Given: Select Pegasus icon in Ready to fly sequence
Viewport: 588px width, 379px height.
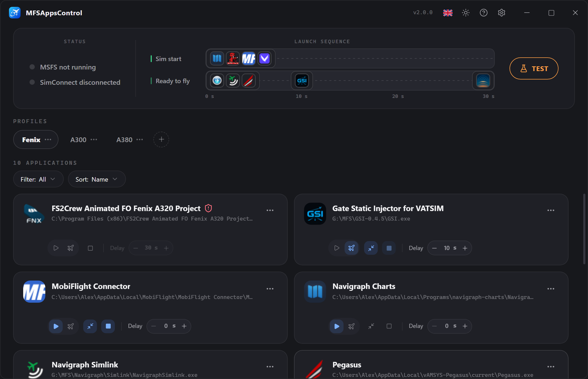Looking at the screenshot, I should [248, 81].
